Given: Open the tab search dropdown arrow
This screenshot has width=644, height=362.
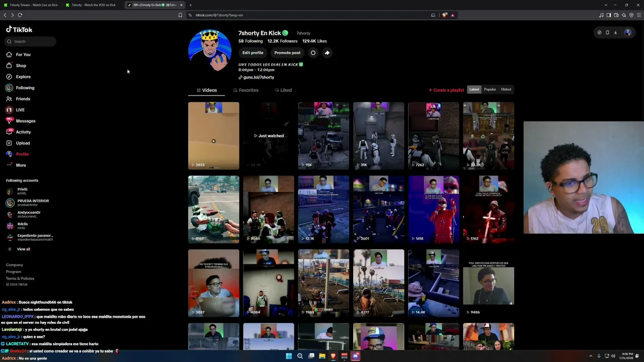Looking at the screenshot, I should click(606, 5).
